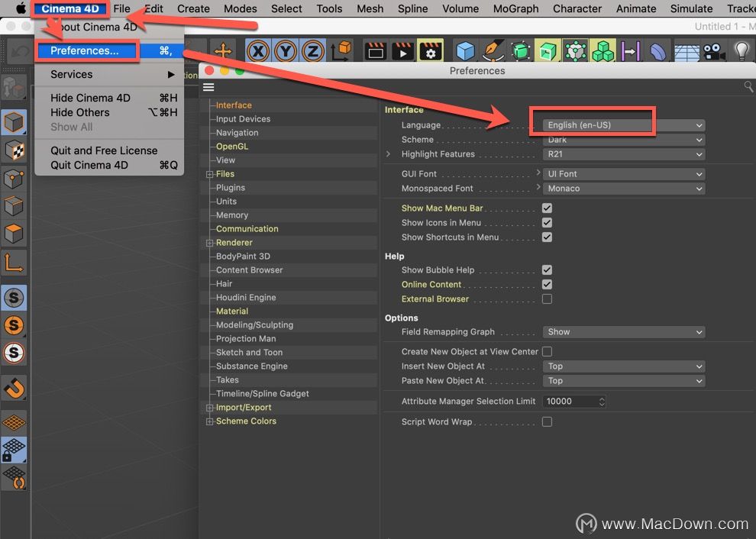Screen dimensions: 756x539
Task: Select Memory preferences category
Action: (232, 215)
